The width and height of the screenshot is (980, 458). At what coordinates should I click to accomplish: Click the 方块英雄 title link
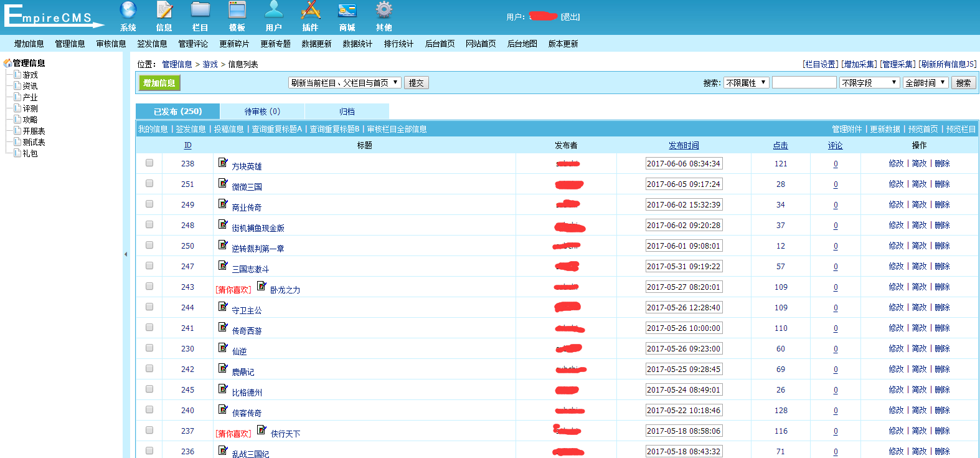pos(247,166)
